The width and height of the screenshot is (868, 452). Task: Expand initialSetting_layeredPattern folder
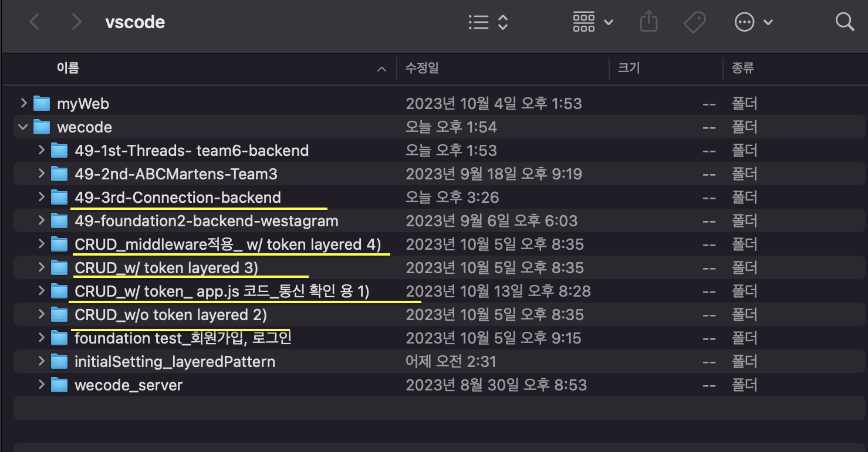(41, 361)
